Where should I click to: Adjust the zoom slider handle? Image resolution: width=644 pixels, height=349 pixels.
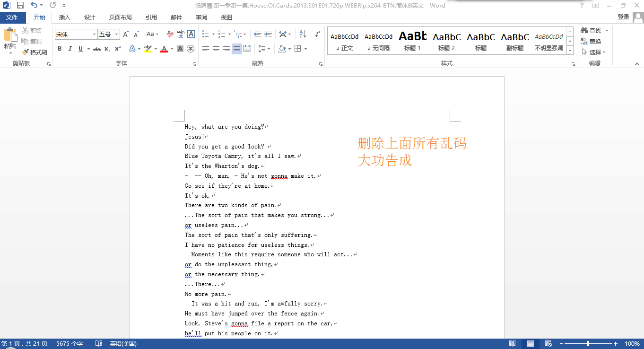click(x=588, y=344)
